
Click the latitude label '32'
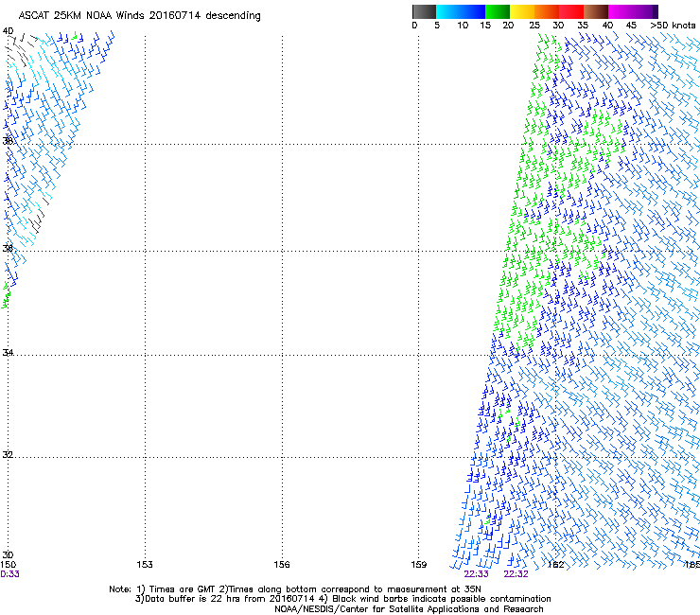[x=8, y=455]
